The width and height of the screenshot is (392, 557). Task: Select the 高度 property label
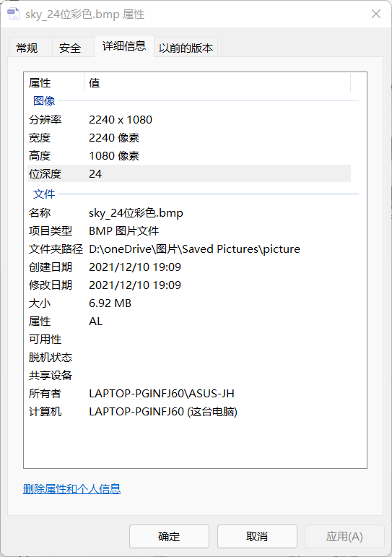click(40, 156)
